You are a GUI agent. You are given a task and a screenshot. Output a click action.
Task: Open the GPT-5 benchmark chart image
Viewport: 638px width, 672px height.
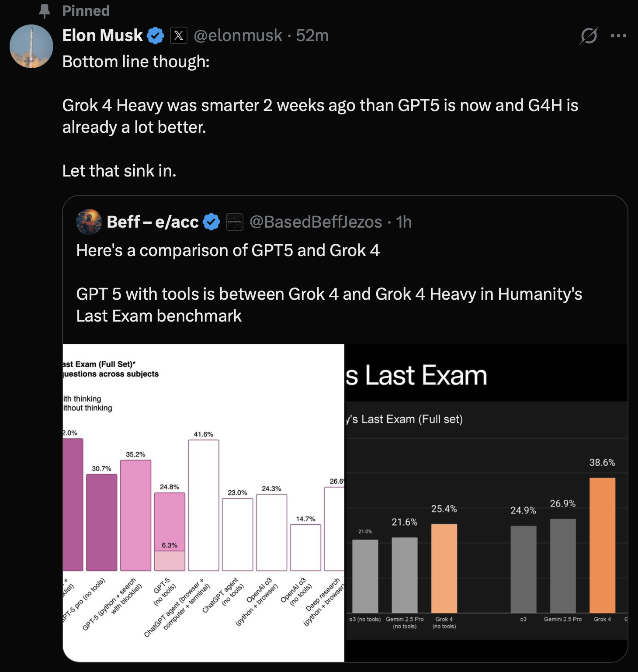coord(204,502)
